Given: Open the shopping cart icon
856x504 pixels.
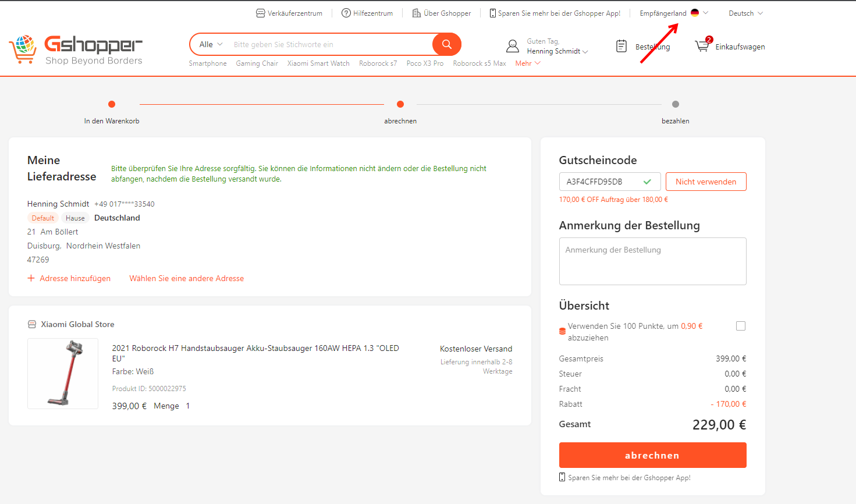Looking at the screenshot, I should pyautogui.click(x=702, y=46).
